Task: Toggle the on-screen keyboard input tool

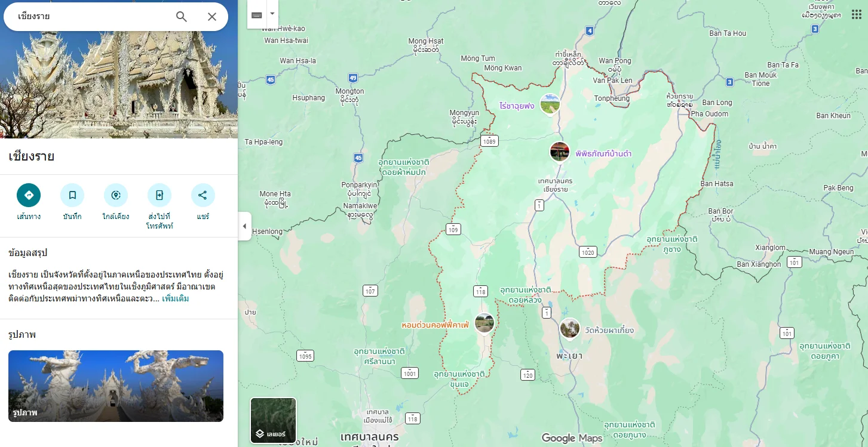Action: 257,14
